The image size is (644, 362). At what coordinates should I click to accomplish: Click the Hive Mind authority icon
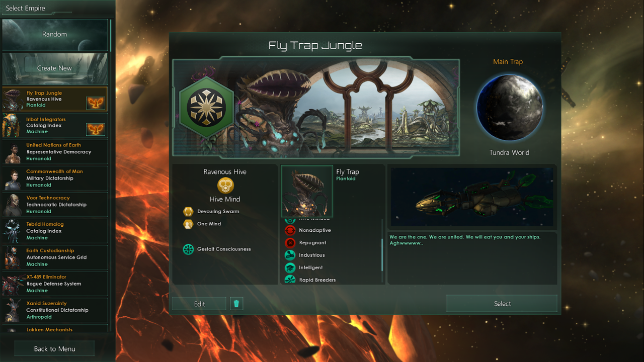click(x=225, y=186)
